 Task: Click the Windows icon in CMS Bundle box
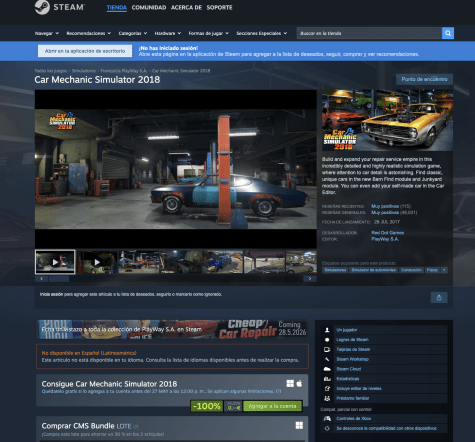(299, 425)
